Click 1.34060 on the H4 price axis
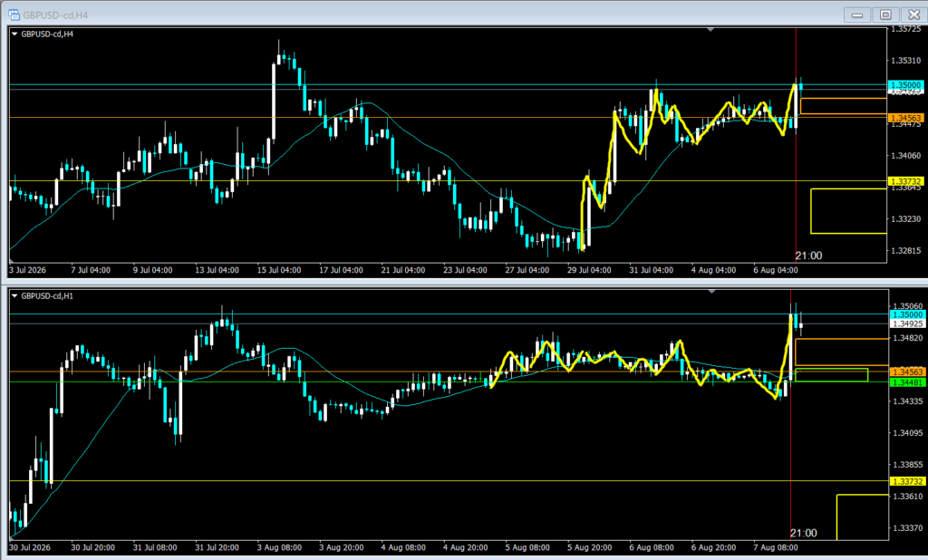928x560 pixels. coord(906,156)
